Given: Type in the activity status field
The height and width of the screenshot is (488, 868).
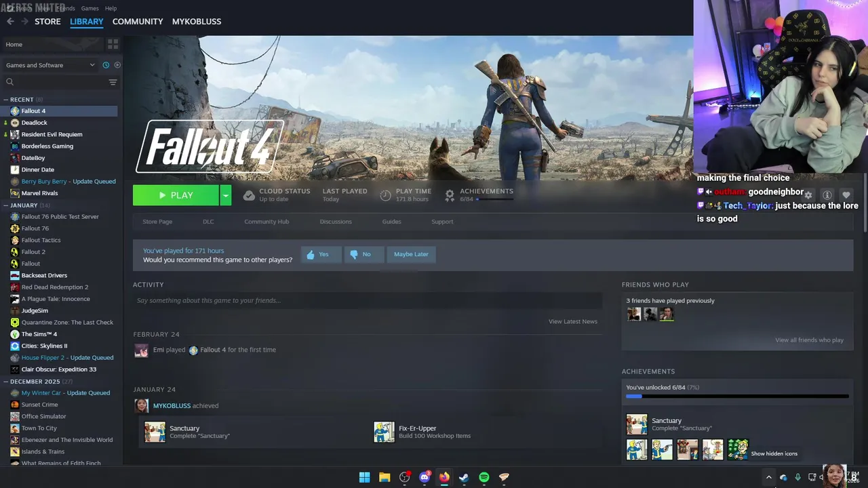Looking at the screenshot, I should (x=368, y=300).
